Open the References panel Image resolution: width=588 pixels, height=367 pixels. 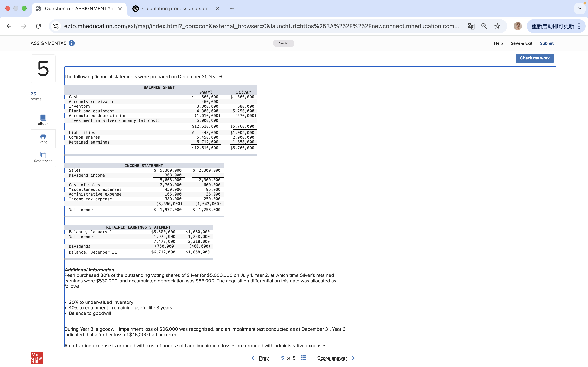43,157
